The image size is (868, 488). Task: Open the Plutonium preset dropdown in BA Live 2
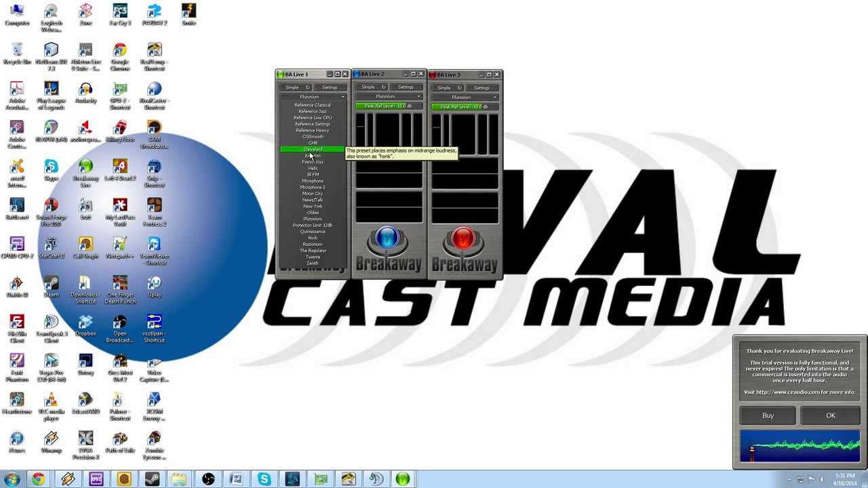(x=389, y=97)
